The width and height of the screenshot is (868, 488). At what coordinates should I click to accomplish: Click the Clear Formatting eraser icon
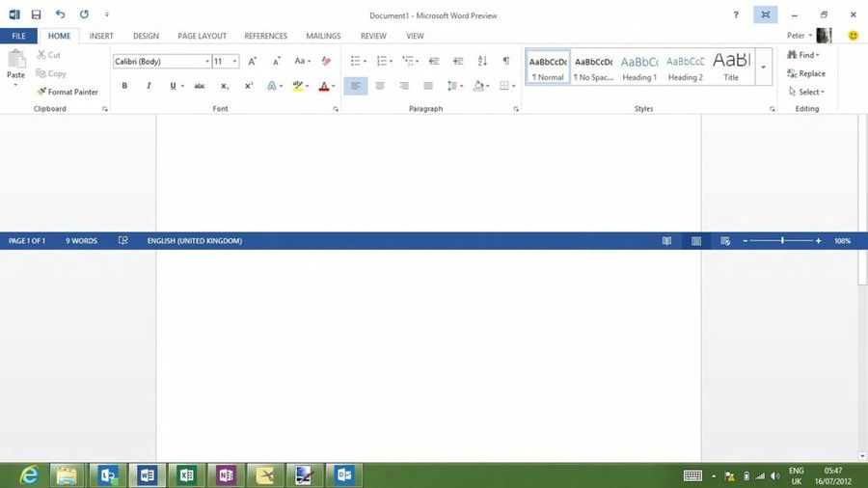[326, 61]
